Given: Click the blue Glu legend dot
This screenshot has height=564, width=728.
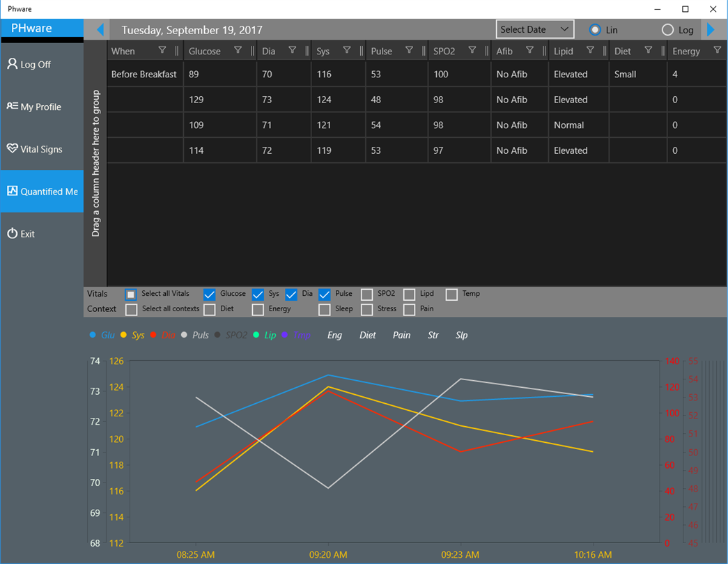Looking at the screenshot, I should (x=93, y=335).
